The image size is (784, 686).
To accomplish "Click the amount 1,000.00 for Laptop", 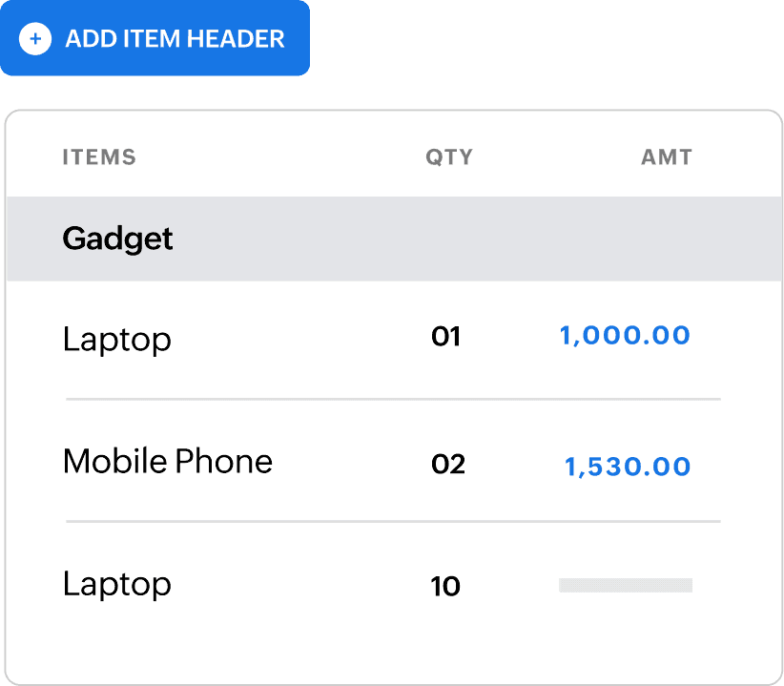I will point(626,335).
